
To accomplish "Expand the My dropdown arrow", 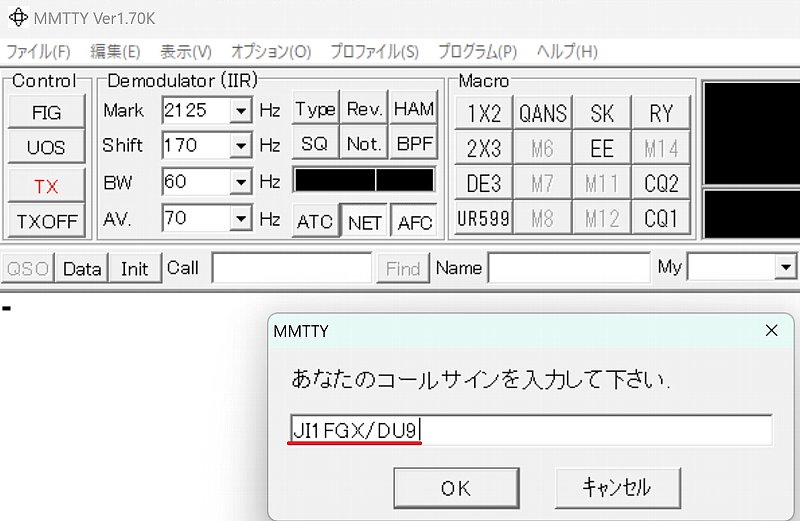I will click(785, 267).
